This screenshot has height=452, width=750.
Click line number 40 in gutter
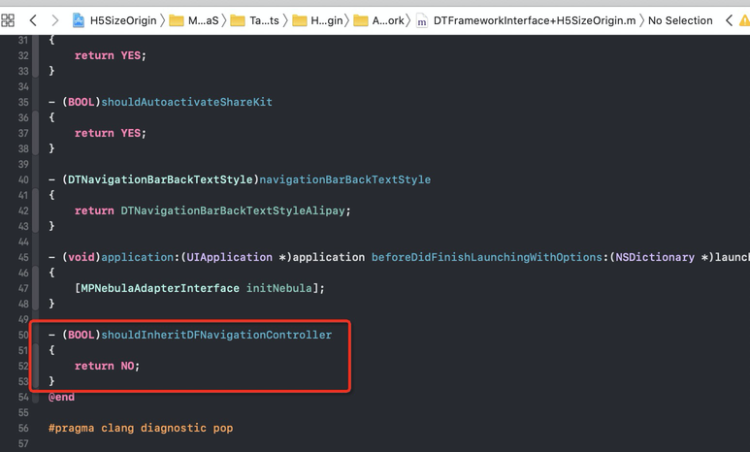tap(23, 180)
